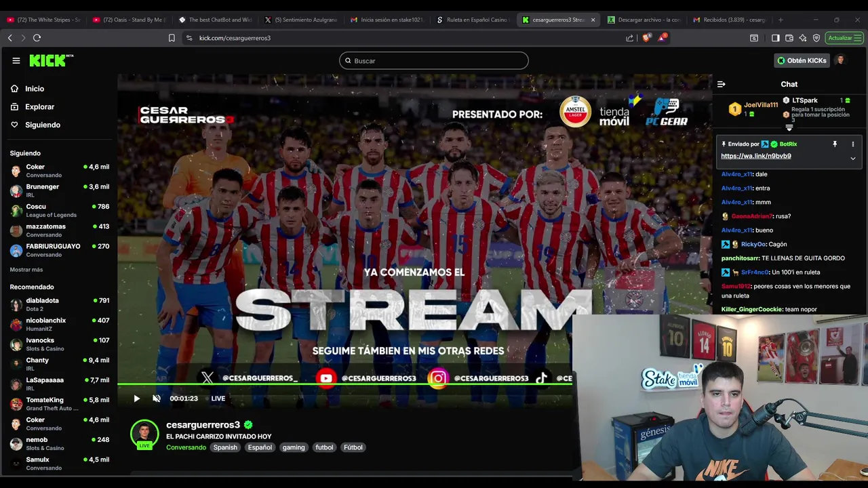868x488 pixels.
Task: Toggle the browser sidebar panel
Action: (x=775, y=38)
